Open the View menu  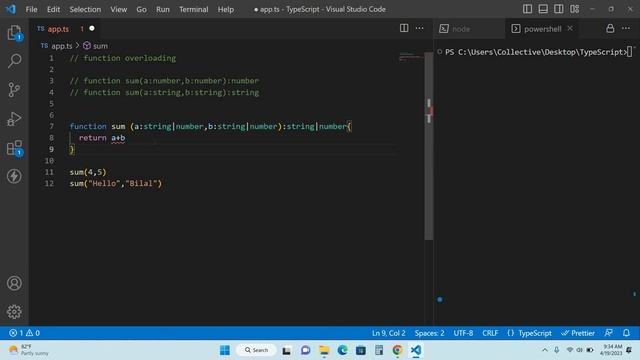[118, 9]
